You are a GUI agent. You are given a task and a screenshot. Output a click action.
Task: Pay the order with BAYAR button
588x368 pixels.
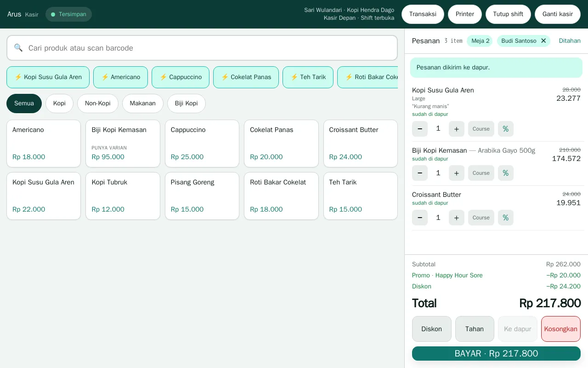click(x=496, y=354)
